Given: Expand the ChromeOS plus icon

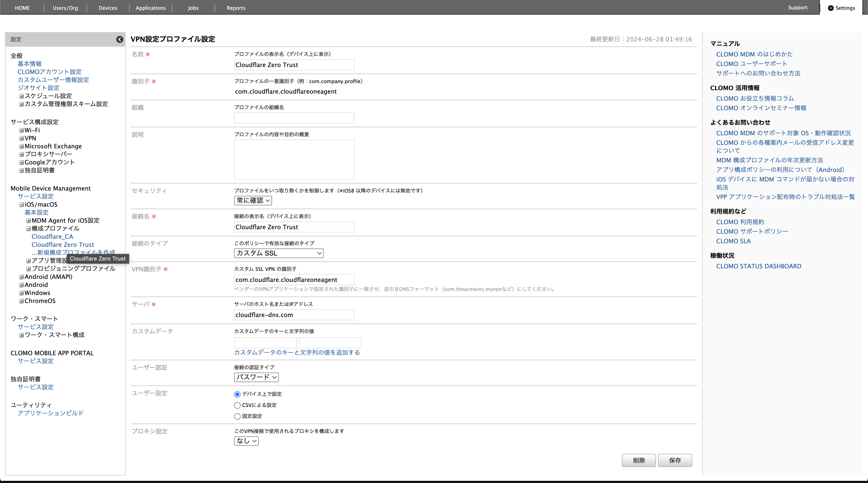Looking at the screenshot, I should pyautogui.click(x=21, y=301).
